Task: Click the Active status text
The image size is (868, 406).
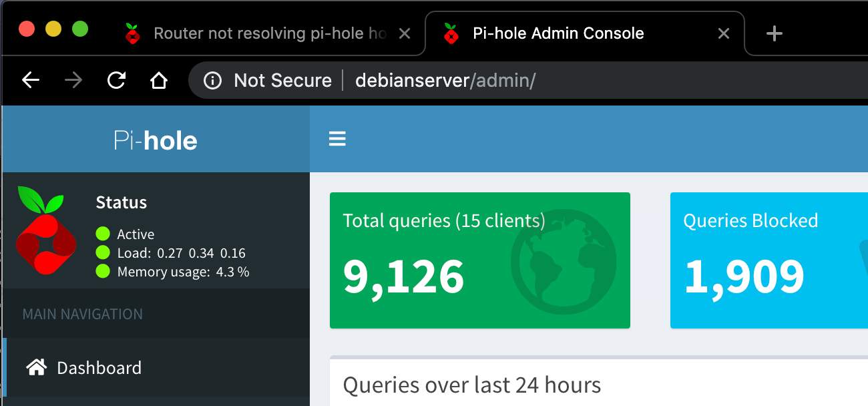Action: [136, 234]
